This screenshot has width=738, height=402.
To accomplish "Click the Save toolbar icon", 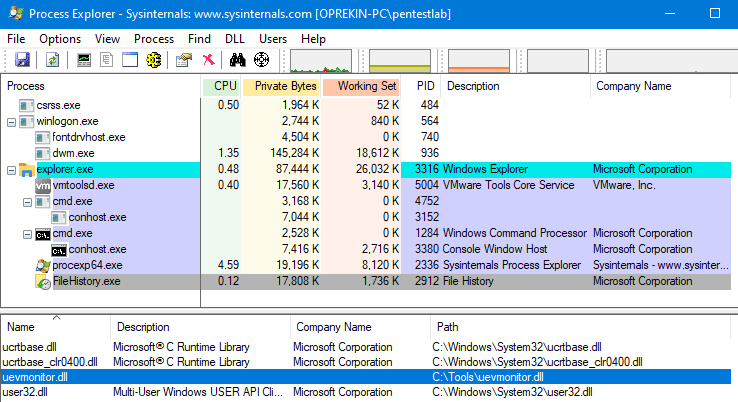I will pyautogui.click(x=22, y=60).
